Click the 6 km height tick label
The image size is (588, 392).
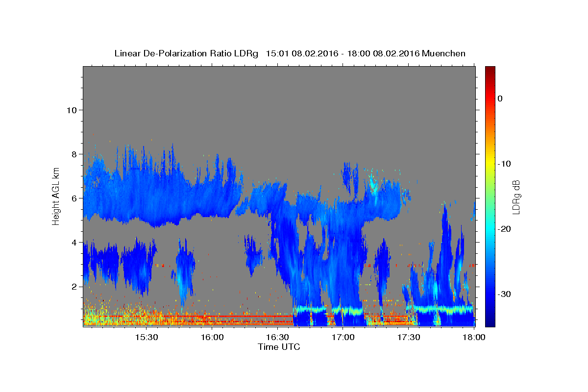(74, 198)
